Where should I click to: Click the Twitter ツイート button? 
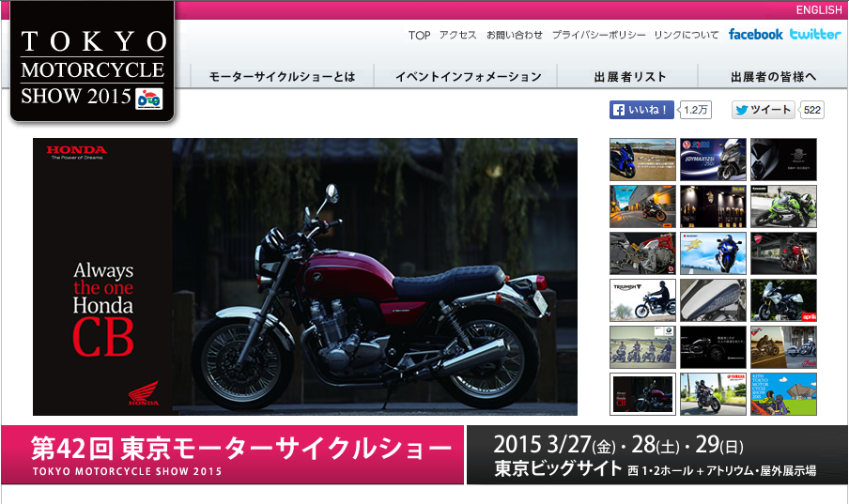coord(763,110)
